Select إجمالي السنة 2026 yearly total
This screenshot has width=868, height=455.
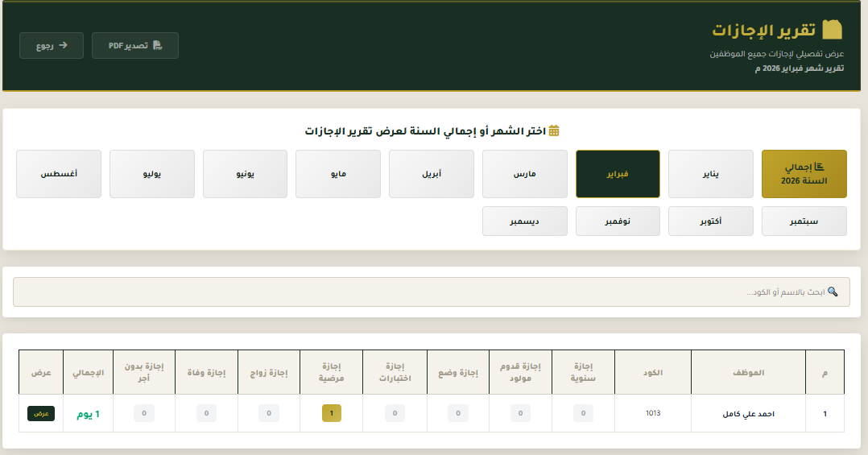click(804, 174)
